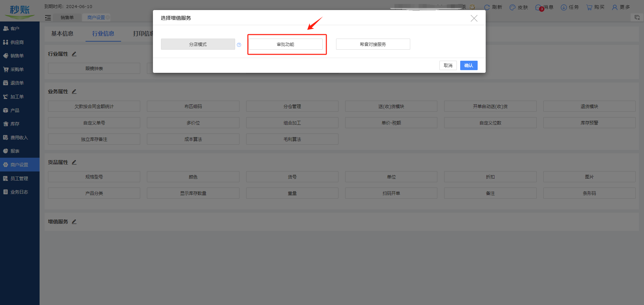This screenshot has width=644, height=305.
Task: Select 加工单 in the sidebar
Action: [20, 97]
